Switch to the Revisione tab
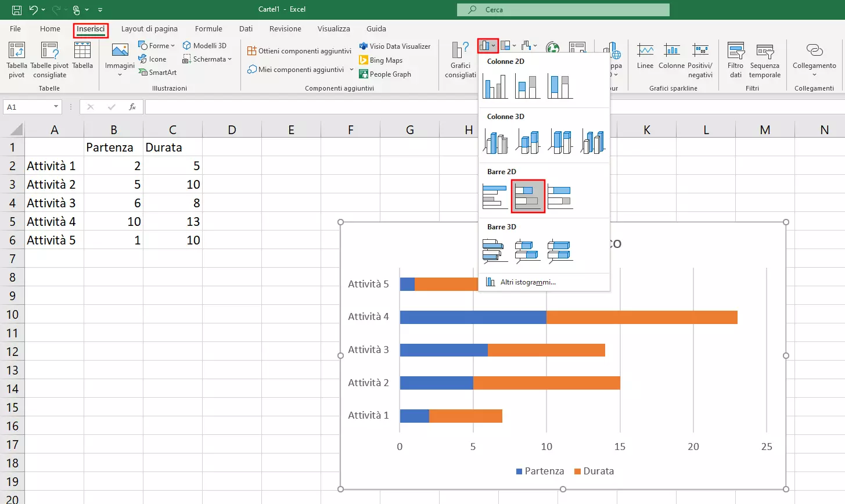This screenshot has height=504, width=845. [x=285, y=28]
